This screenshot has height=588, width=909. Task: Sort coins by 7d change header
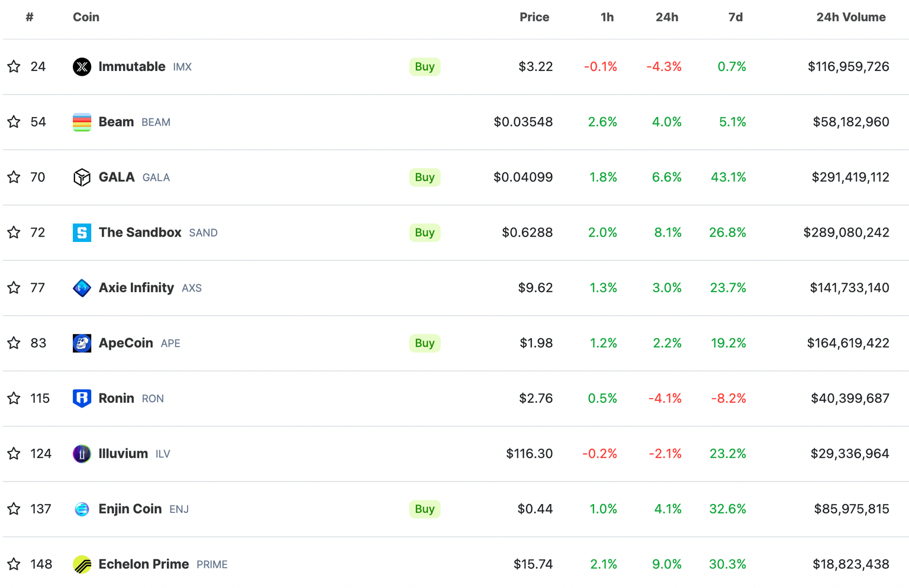point(735,17)
